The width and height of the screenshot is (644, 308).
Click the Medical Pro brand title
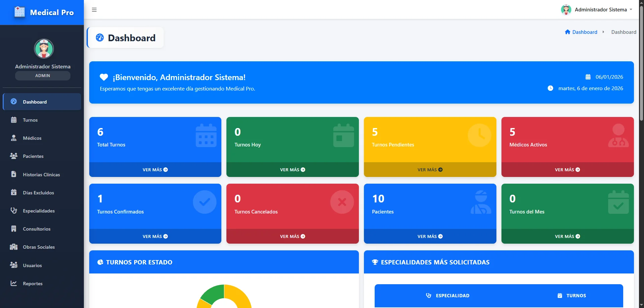pos(52,12)
